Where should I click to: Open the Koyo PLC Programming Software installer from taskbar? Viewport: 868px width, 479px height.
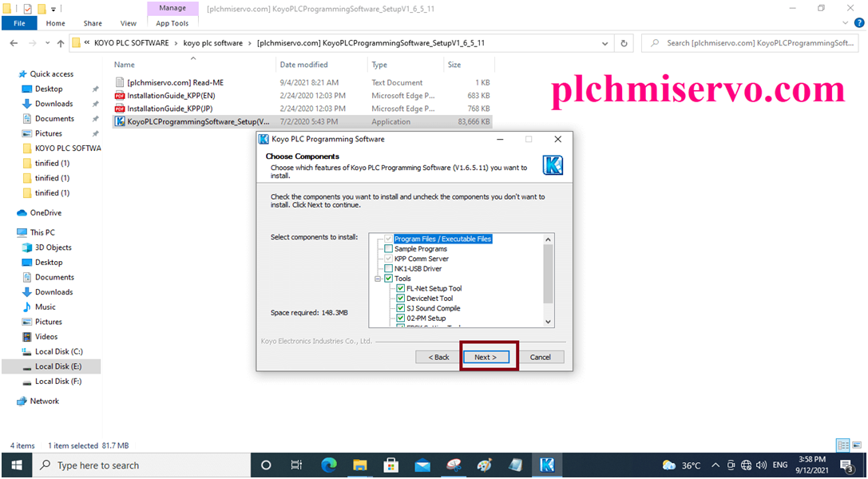[x=548, y=465]
